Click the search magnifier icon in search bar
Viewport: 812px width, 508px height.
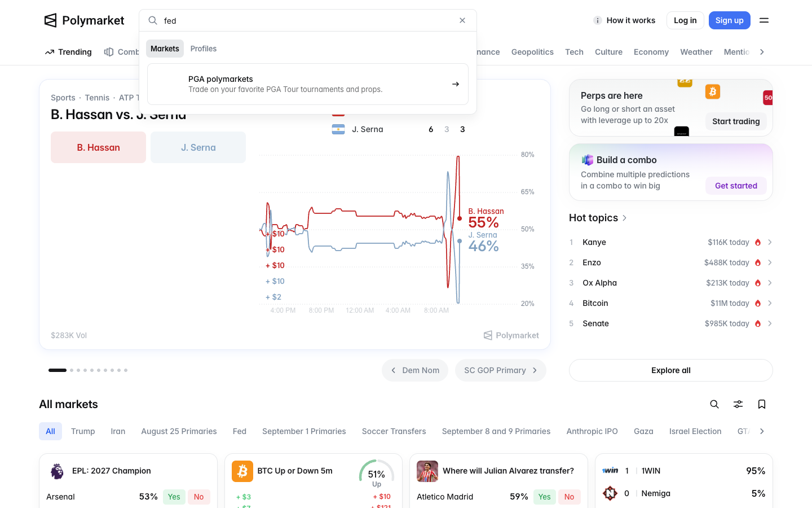[153, 20]
